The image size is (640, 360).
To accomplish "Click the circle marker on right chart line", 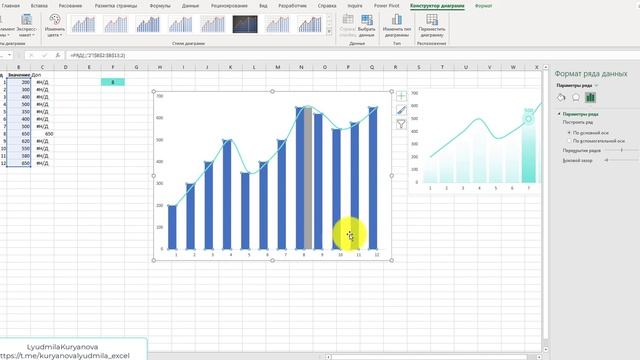I will pos(529,119).
